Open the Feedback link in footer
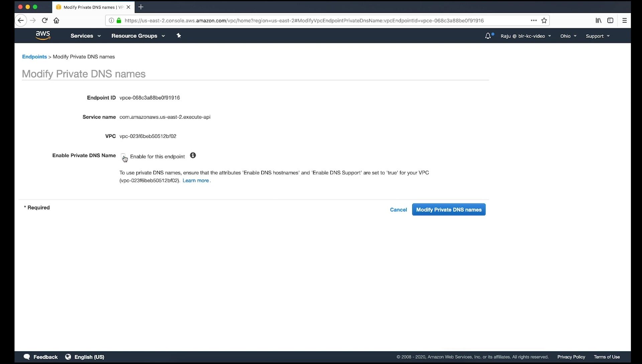 45,357
